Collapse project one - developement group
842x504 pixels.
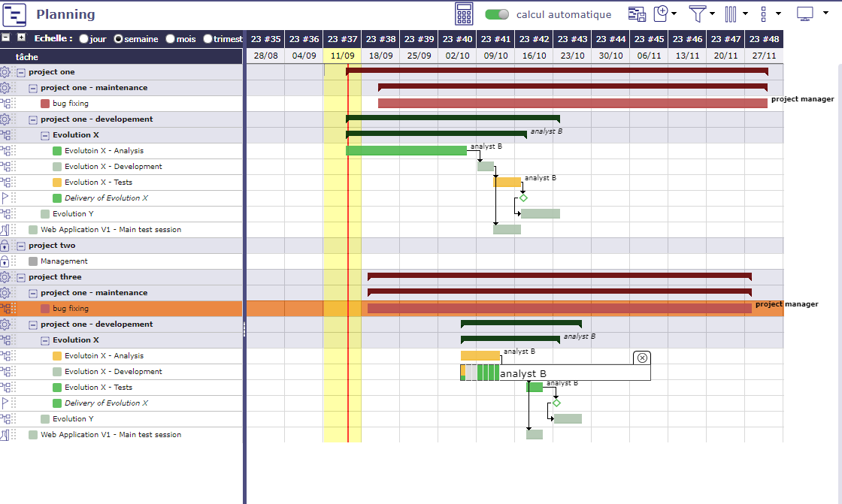tap(32, 119)
